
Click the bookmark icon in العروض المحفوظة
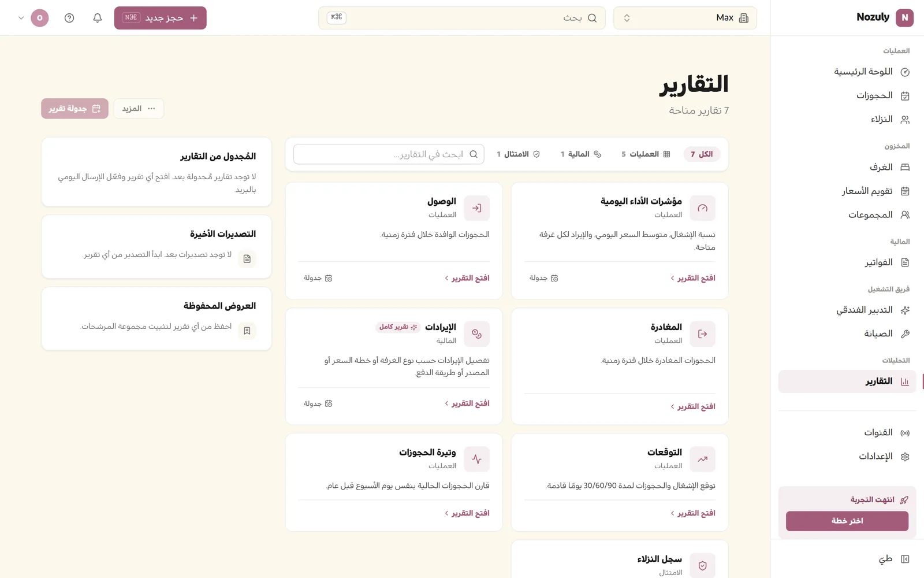[x=247, y=331]
